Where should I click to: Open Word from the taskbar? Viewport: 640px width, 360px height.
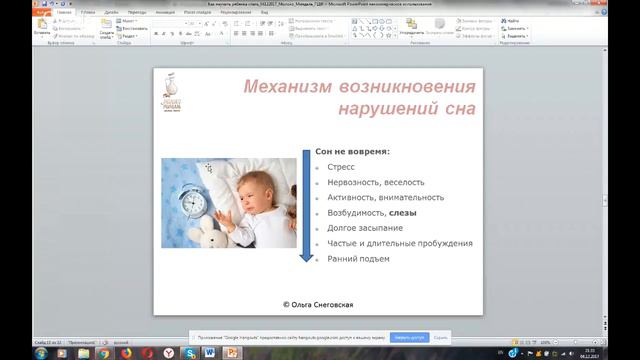(x=210, y=353)
